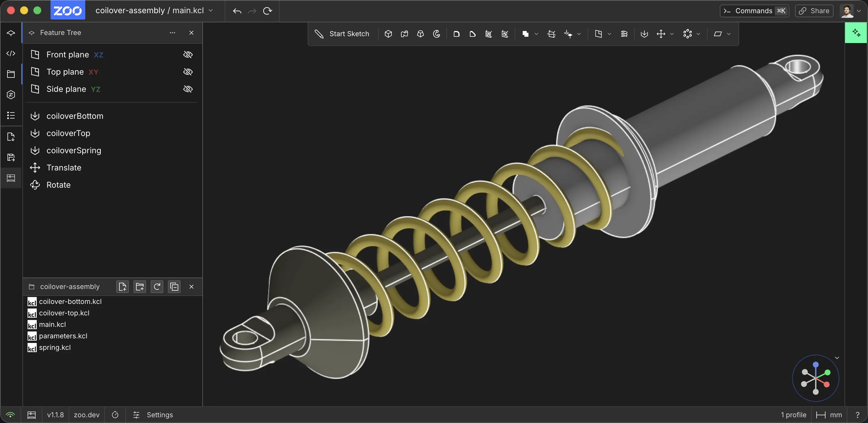Viewport: 868px width, 423px height.
Task: Open the main.kcl file name dropdown
Action: click(x=211, y=10)
